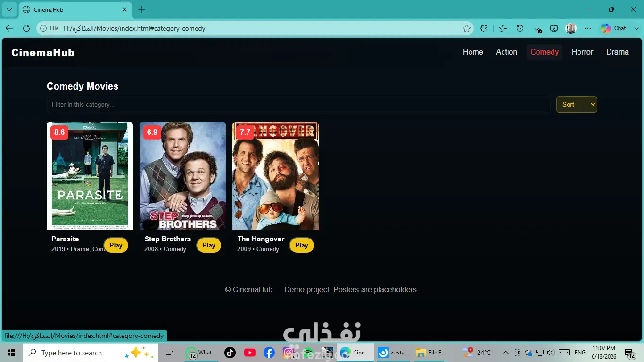Open the Drama category
644x362 pixels.
pos(618,52)
